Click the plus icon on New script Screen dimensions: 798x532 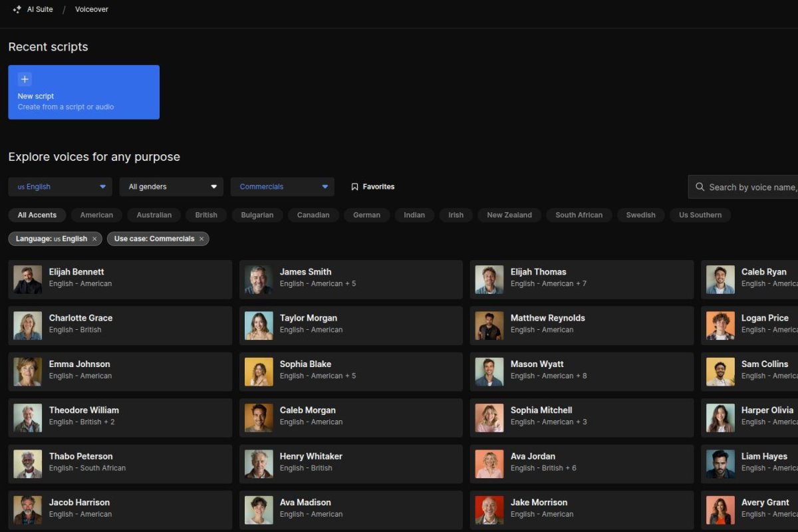click(x=25, y=80)
